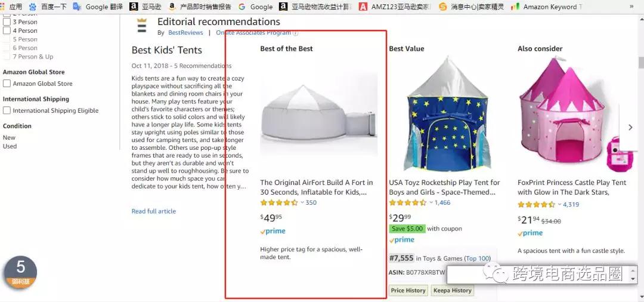The height and width of the screenshot is (302, 644).
Task: Open the 百度一下 bookmark
Action: click(x=48, y=7)
